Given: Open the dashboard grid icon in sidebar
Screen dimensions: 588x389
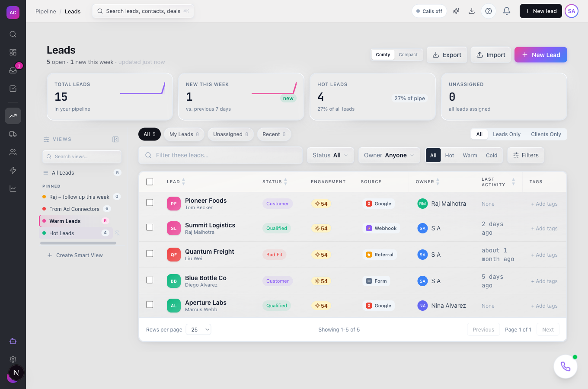Looking at the screenshot, I should [x=13, y=52].
